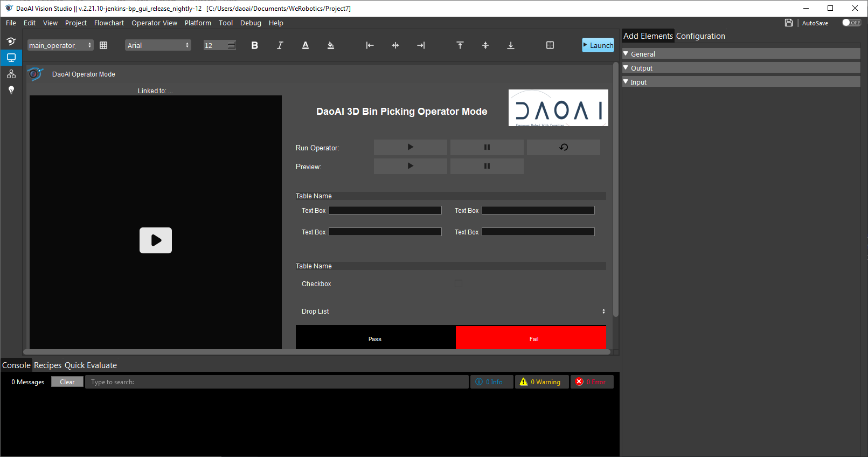Image resolution: width=868 pixels, height=457 pixels.
Task: Start the Run Operator play button
Action: pos(411,147)
